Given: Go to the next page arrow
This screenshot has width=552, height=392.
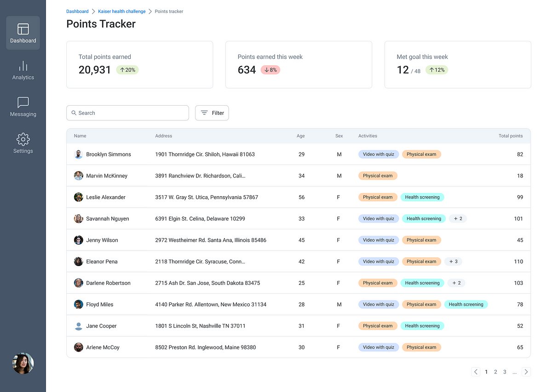Looking at the screenshot, I should tap(526, 372).
